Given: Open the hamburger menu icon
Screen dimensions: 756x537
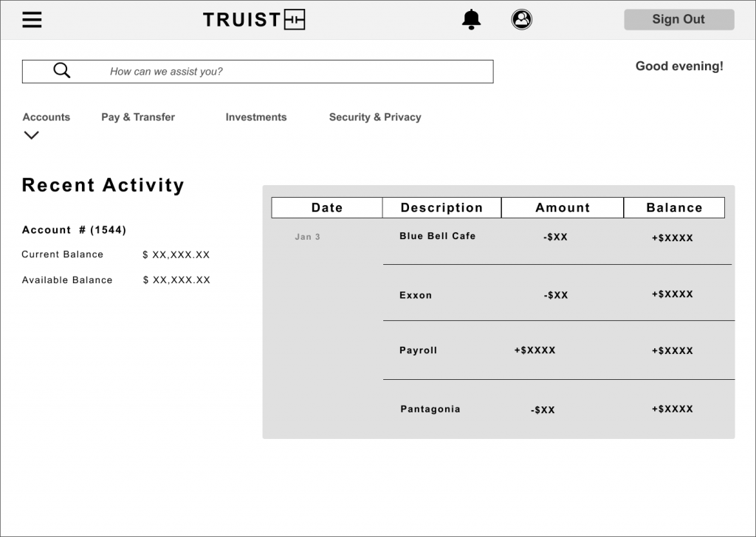Looking at the screenshot, I should (x=32, y=20).
